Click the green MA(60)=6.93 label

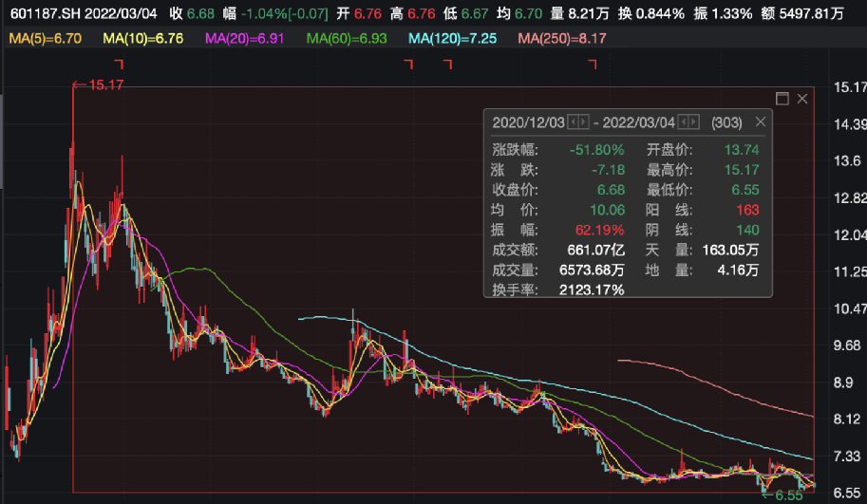click(347, 38)
